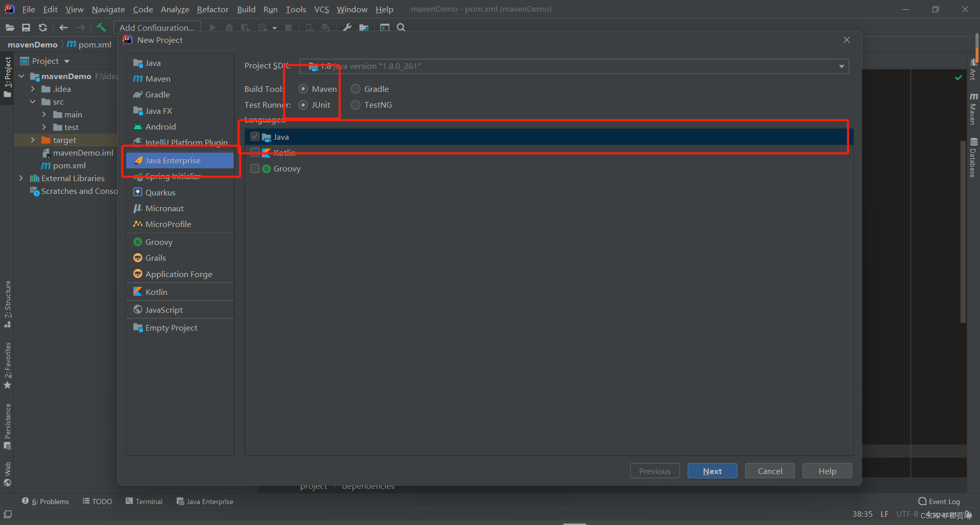This screenshot has width=980, height=525.
Task: Enable the Kotlin language checkbox
Action: [x=255, y=153]
